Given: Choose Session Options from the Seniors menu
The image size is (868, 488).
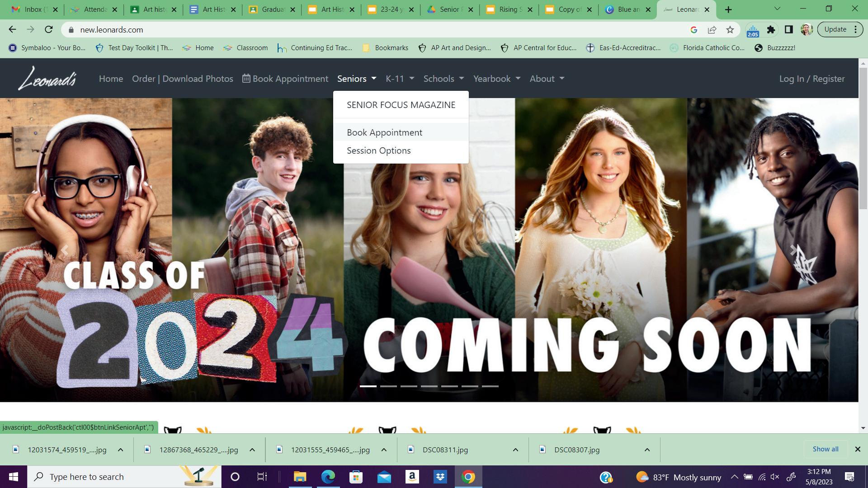Looking at the screenshot, I should [x=378, y=150].
